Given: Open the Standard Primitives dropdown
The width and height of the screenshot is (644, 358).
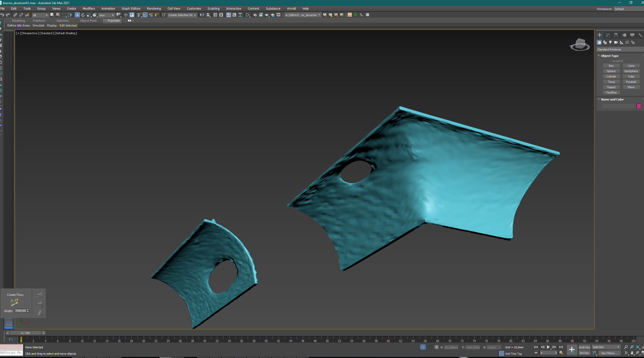Looking at the screenshot, I should [x=620, y=49].
